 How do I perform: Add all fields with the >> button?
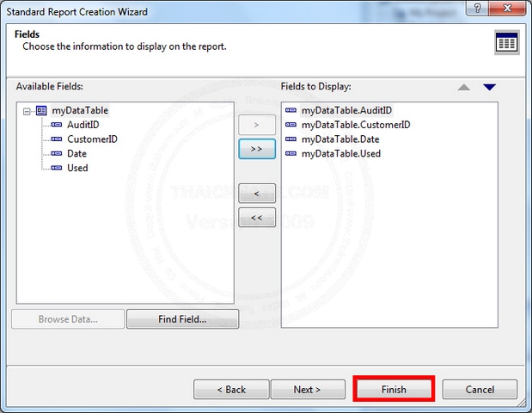pyautogui.click(x=257, y=149)
